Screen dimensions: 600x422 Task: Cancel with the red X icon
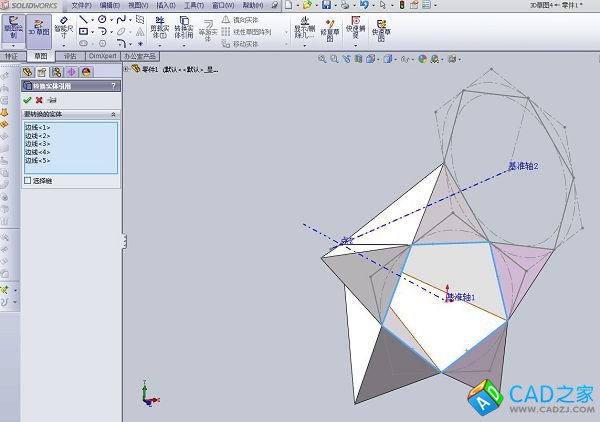click(39, 100)
